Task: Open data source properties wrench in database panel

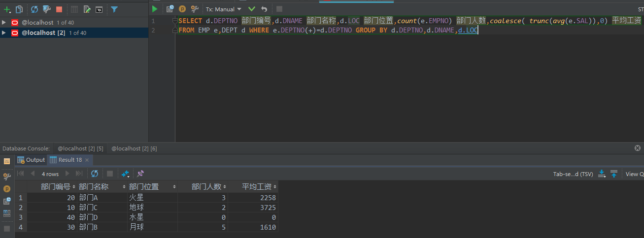Action: pyautogui.click(x=47, y=9)
